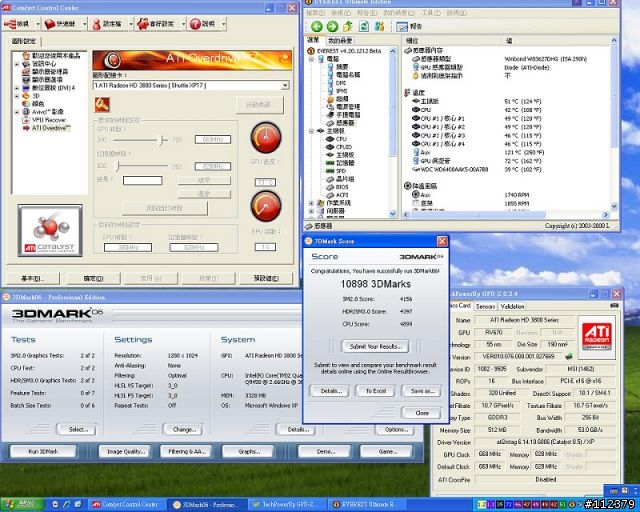640x512 pixels.
Task: Open the Start button on the taskbar
Action: [x=22, y=505]
